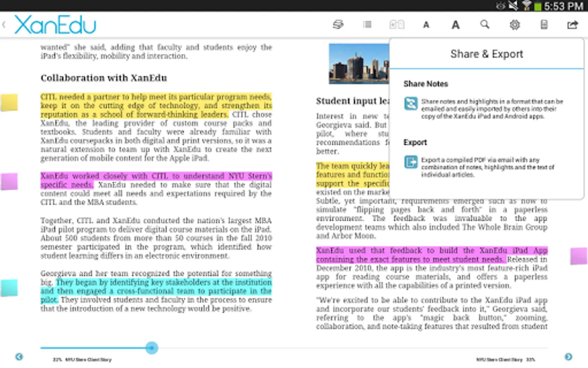Open the pink sticky note in right margin
This screenshot has width=588, height=368.
point(579,256)
